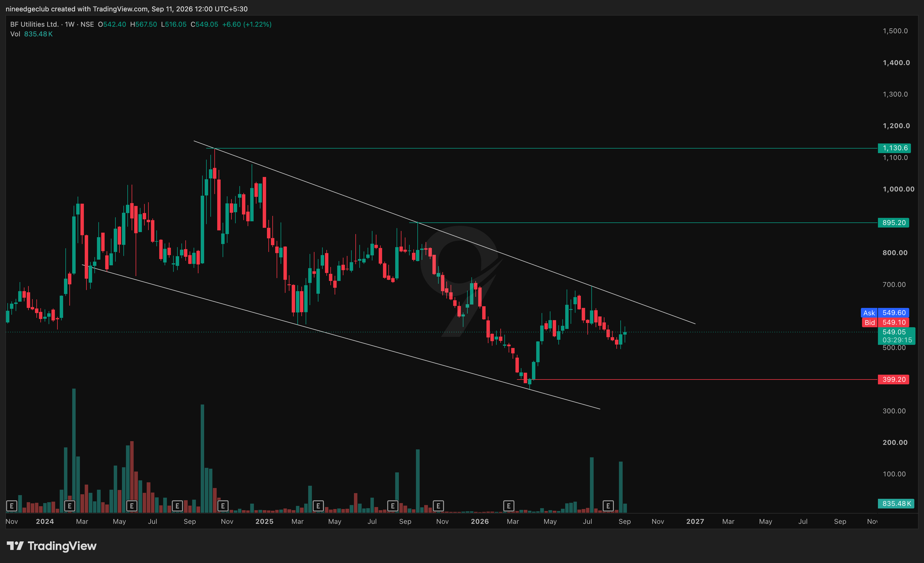Click the last price label with countdown 03:29:15
The image size is (924, 563).
tap(897, 336)
